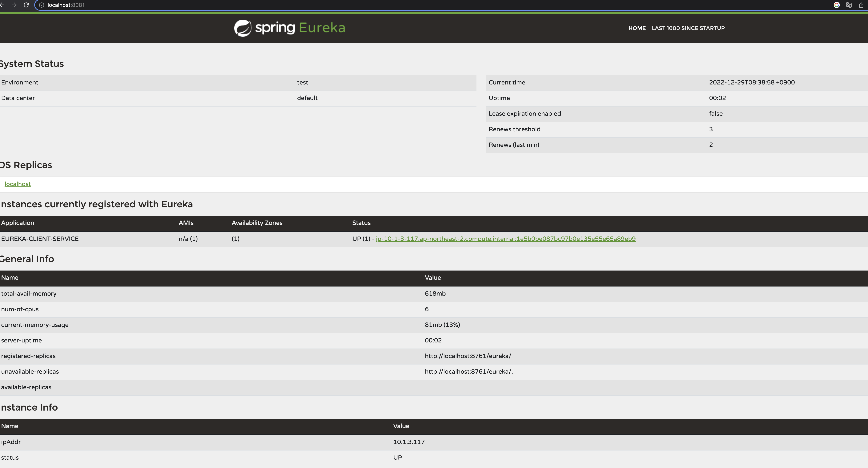The height and width of the screenshot is (468, 868).
Task: Click the General Info heading
Action: click(x=27, y=259)
